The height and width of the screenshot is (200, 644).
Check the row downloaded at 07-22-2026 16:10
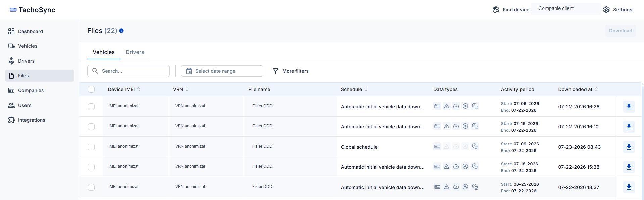coord(91,127)
